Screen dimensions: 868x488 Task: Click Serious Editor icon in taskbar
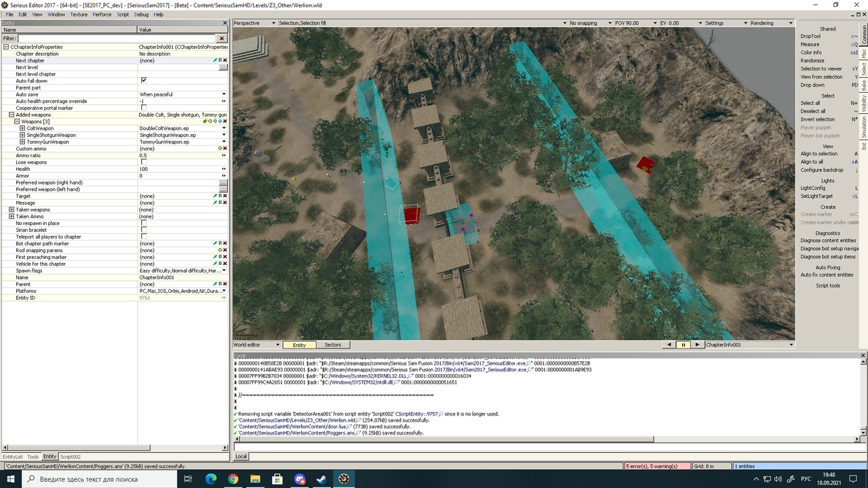tap(344, 479)
